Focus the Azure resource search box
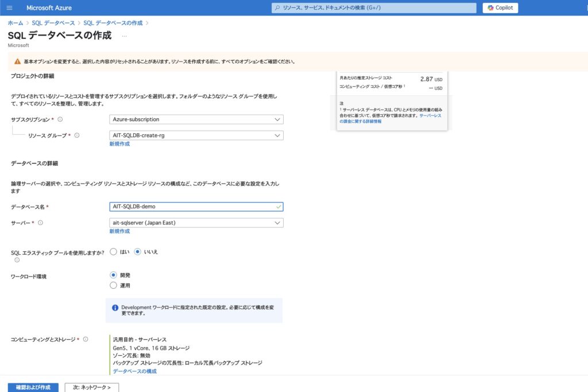This screenshot has height=392, width=588. coord(374,8)
